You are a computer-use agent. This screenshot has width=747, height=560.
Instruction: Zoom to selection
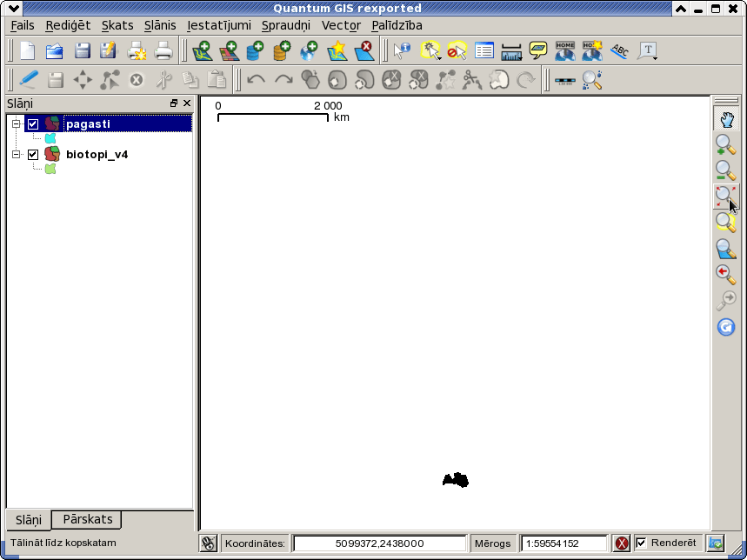726,223
